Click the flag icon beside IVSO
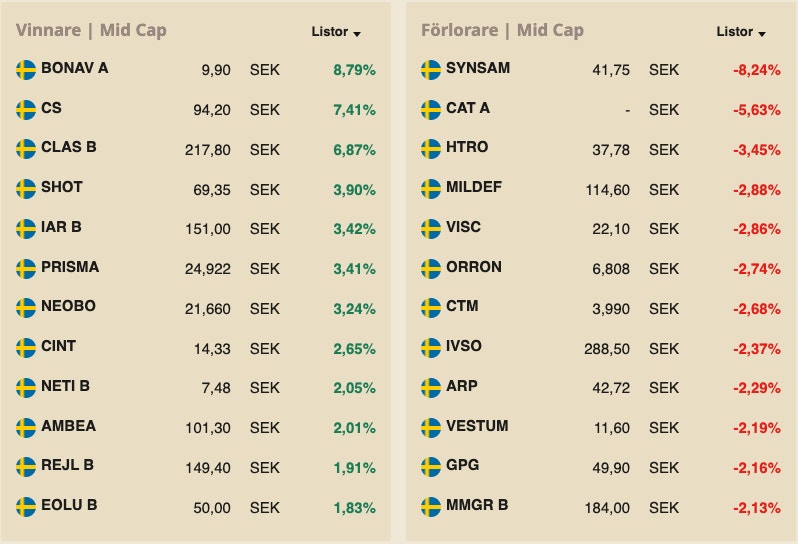This screenshot has height=544, width=798. point(431,348)
